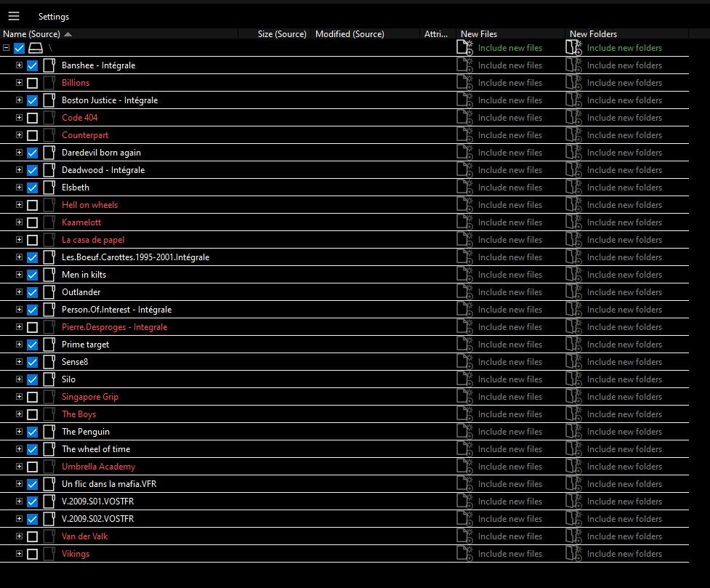
Task: Click Include new folders for Silo
Action: point(624,379)
